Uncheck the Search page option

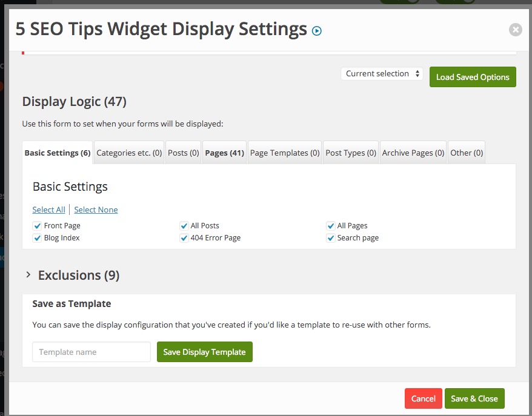point(331,238)
